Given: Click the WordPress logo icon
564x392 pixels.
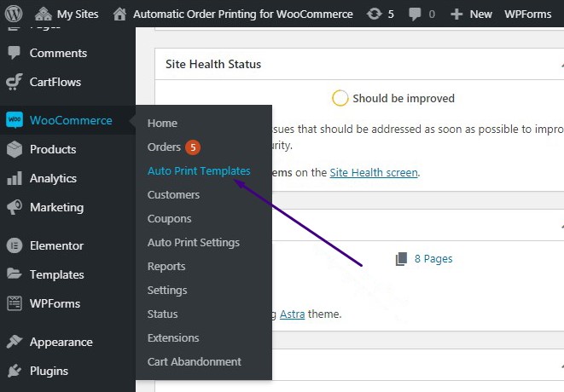Looking at the screenshot, I should coord(15,14).
